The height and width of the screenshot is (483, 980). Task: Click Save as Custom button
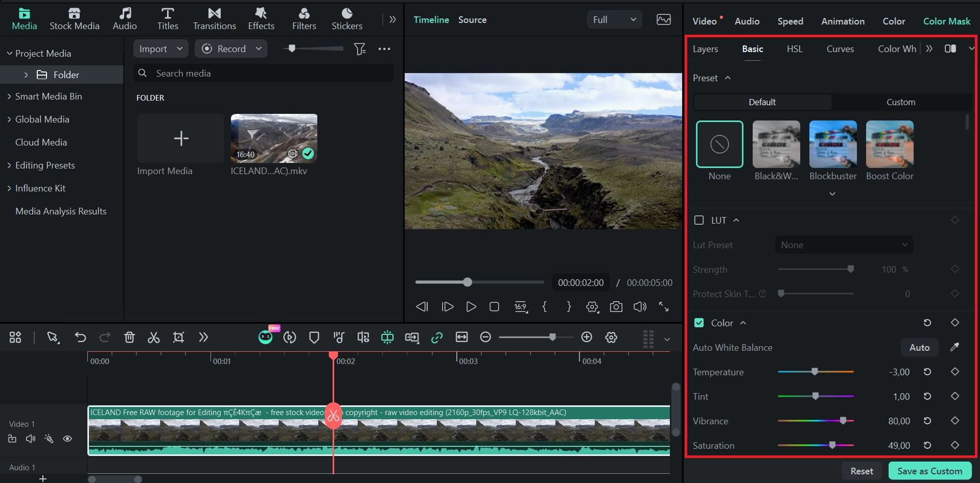[929, 471]
